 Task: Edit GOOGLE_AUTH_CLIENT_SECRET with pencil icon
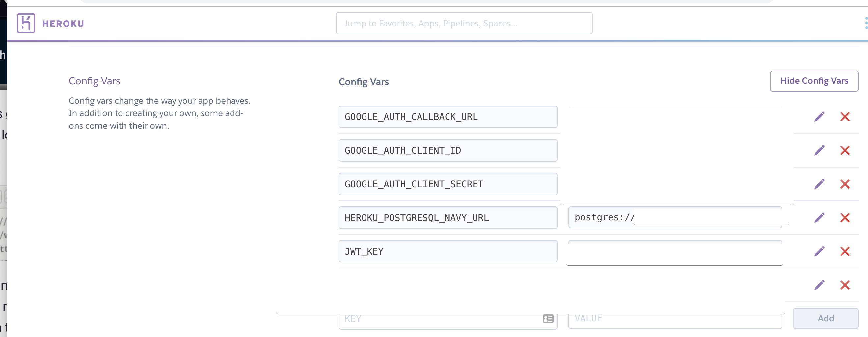pyautogui.click(x=820, y=184)
